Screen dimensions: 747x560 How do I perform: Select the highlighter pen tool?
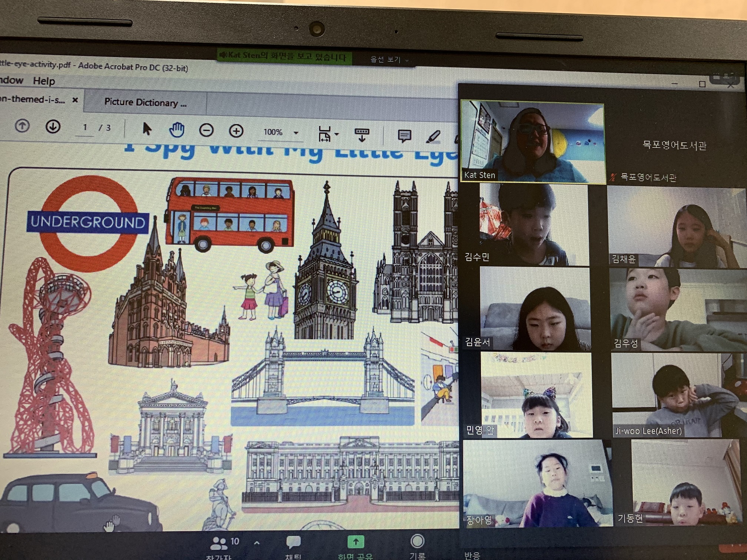[x=433, y=137]
